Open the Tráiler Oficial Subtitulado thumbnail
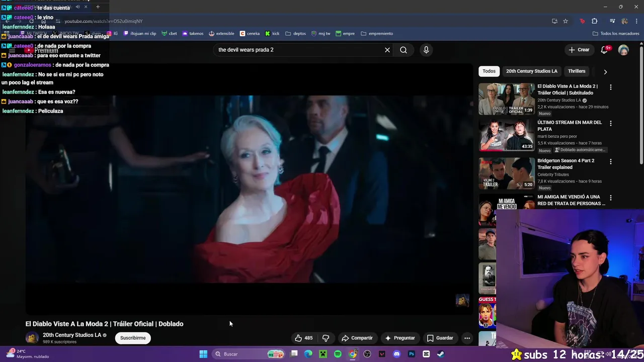This screenshot has width=644, height=362. (506, 99)
